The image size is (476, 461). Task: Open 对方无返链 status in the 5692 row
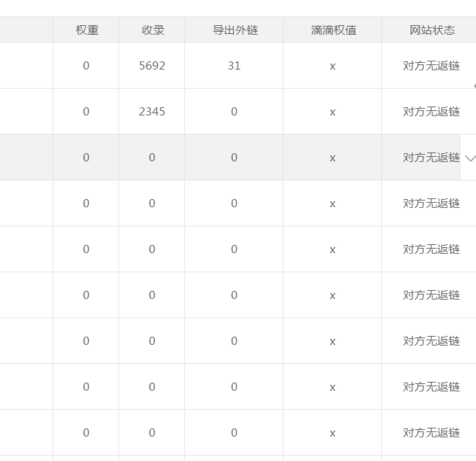(431, 66)
